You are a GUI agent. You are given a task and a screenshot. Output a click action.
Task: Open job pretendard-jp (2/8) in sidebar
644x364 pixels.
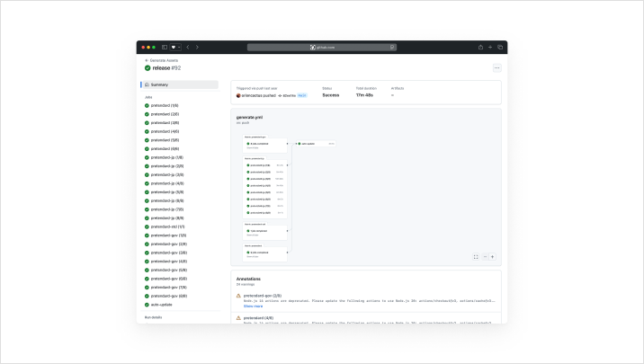point(164,166)
